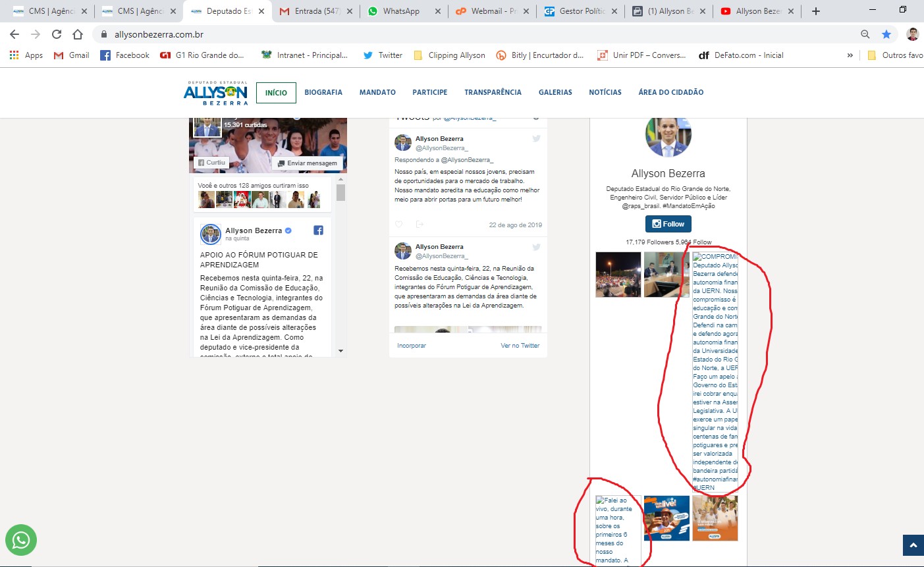Viewport: 924px width, 567px height.
Task: Open the ÁREA DO CIDADÃO menu item
Action: (x=671, y=93)
